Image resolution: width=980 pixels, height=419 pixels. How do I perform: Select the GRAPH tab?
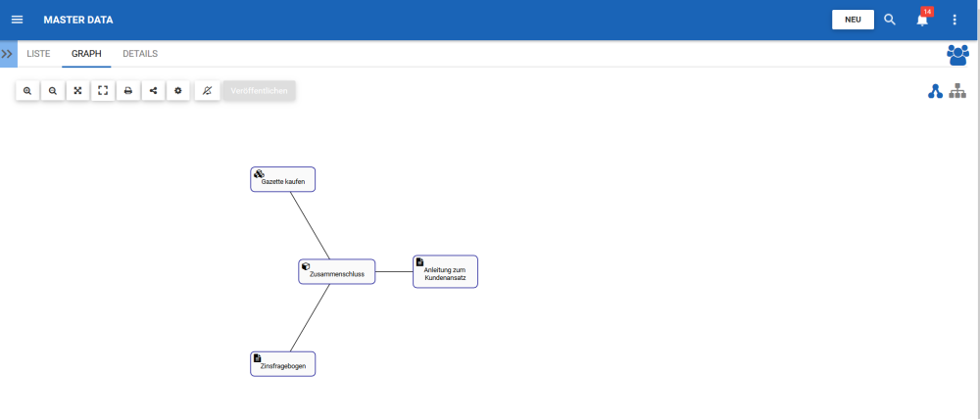tap(86, 54)
